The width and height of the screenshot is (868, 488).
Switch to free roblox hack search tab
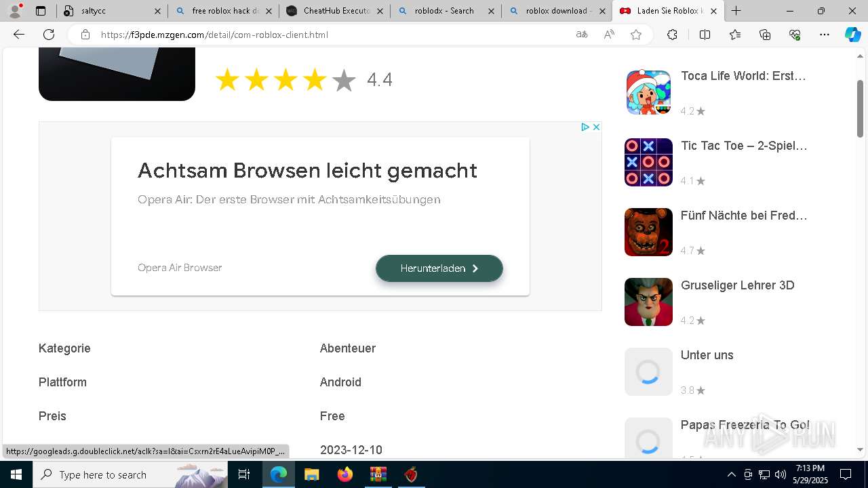tap(223, 11)
